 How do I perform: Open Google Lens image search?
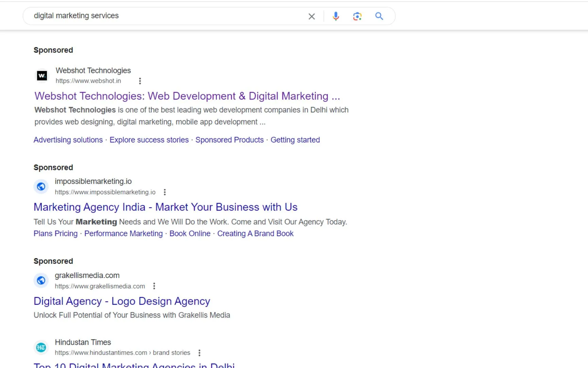tap(357, 16)
